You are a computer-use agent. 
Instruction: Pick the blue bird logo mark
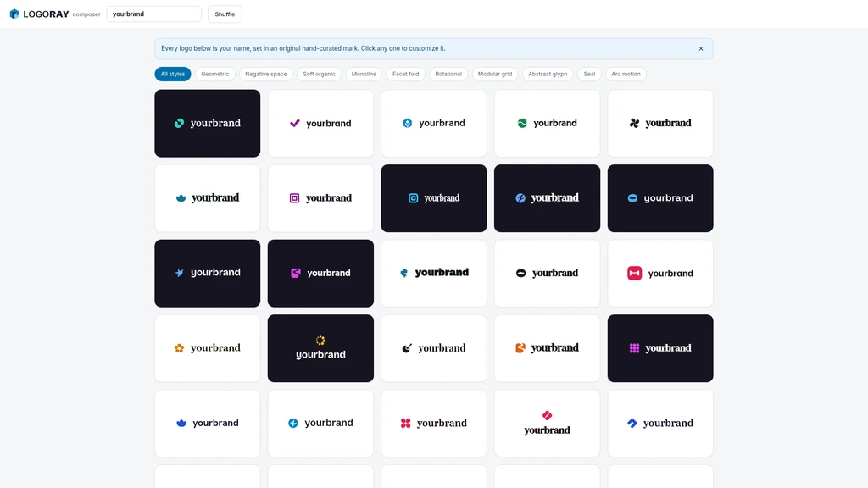(180, 273)
